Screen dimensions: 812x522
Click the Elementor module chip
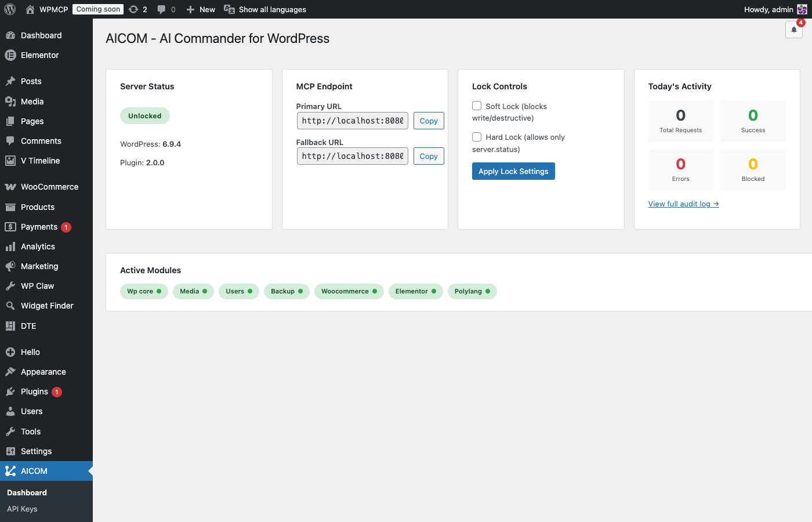pyautogui.click(x=416, y=291)
